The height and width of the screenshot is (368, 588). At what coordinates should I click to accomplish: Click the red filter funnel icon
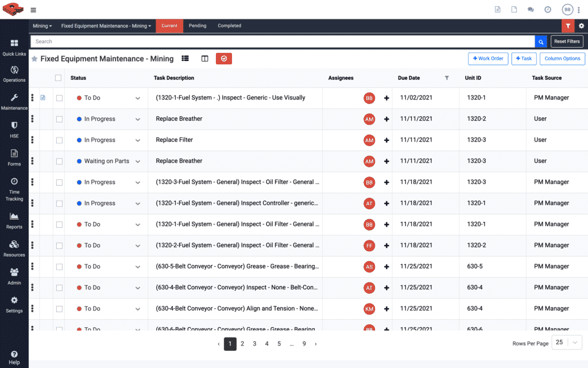[x=567, y=26]
